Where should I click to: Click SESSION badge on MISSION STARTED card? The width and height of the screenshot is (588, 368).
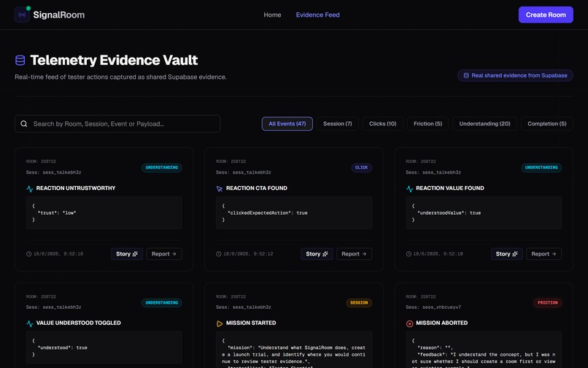359,303
